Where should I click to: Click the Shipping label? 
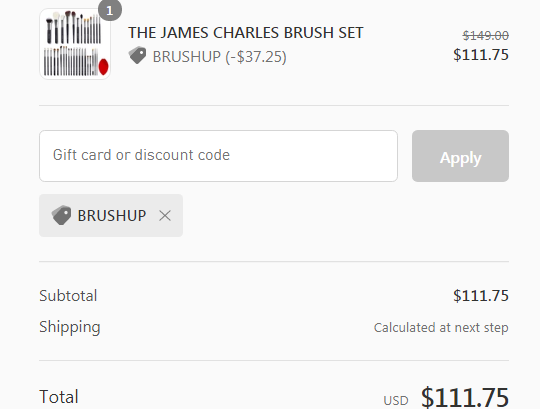point(70,327)
